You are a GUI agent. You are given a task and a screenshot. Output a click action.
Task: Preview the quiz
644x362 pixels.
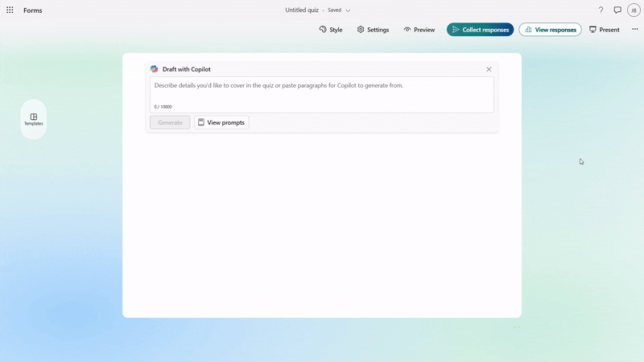419,30
